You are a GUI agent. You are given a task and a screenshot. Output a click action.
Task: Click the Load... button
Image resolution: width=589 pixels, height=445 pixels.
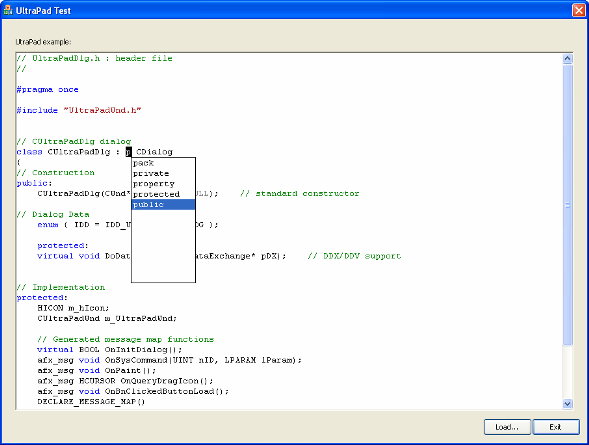pyautogui.click(x=507, y=427)
